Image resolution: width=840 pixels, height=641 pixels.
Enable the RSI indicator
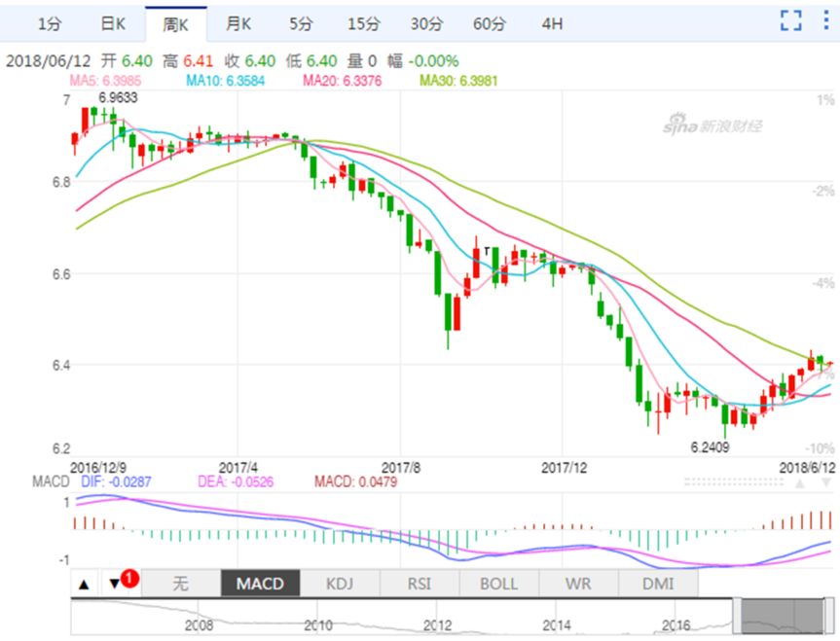coord(419,584)
